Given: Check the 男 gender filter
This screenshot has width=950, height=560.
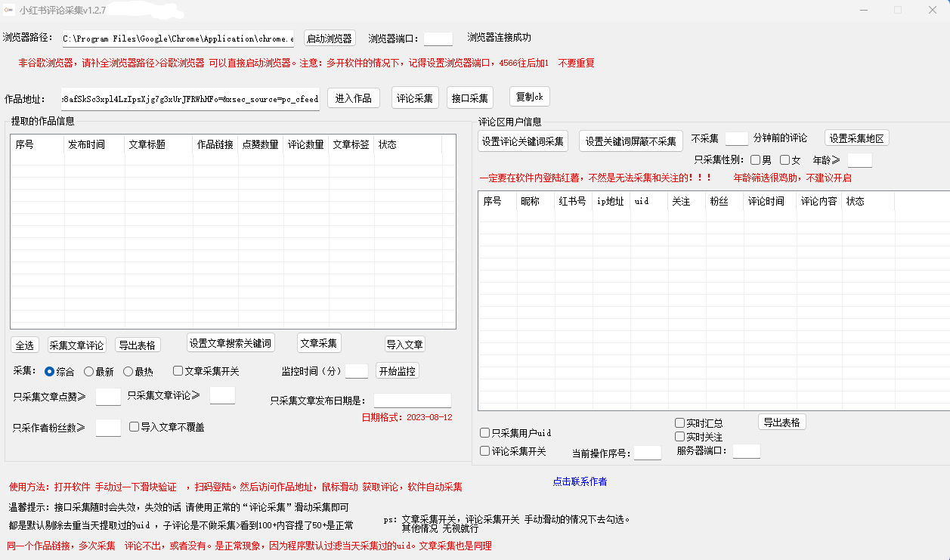Looking at the screenshot, I should pyautogui.click(x=756, y=160).
